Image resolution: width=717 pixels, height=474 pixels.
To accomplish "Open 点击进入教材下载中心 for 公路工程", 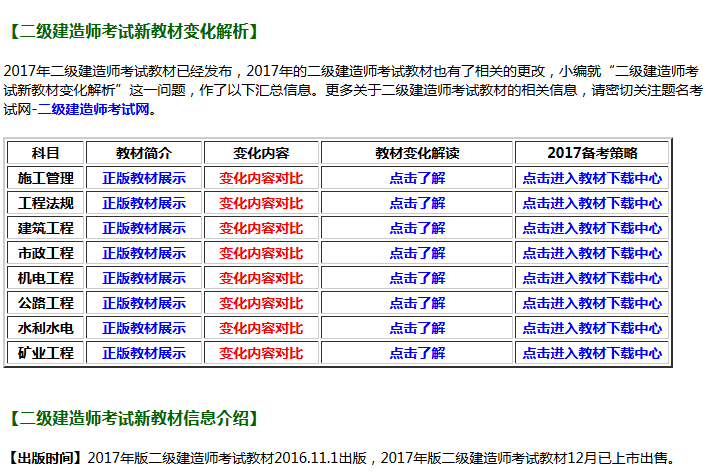I will coord(592,303).
